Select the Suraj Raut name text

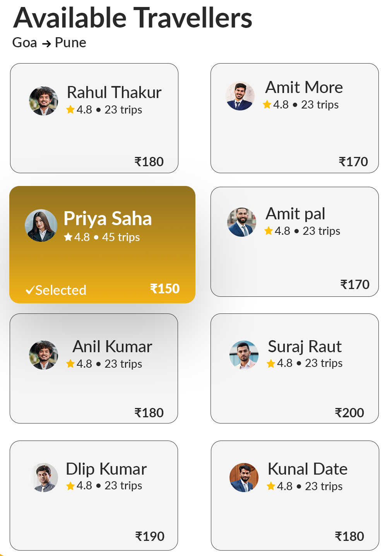coord(305,346)
